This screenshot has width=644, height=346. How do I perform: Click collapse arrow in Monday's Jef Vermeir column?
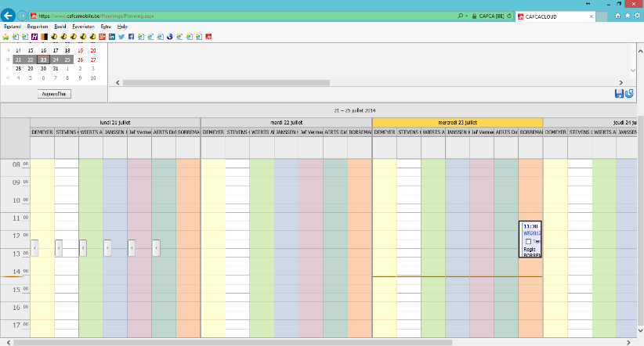[x=132, y=248]
